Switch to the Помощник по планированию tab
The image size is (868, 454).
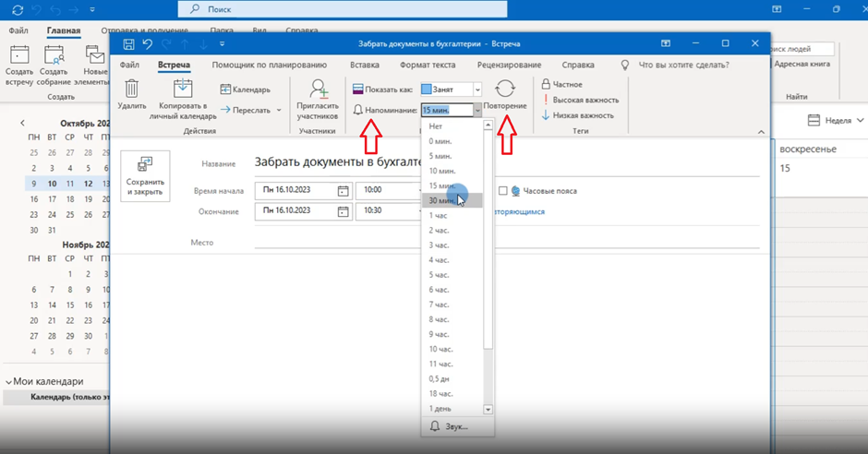(269, 66)
